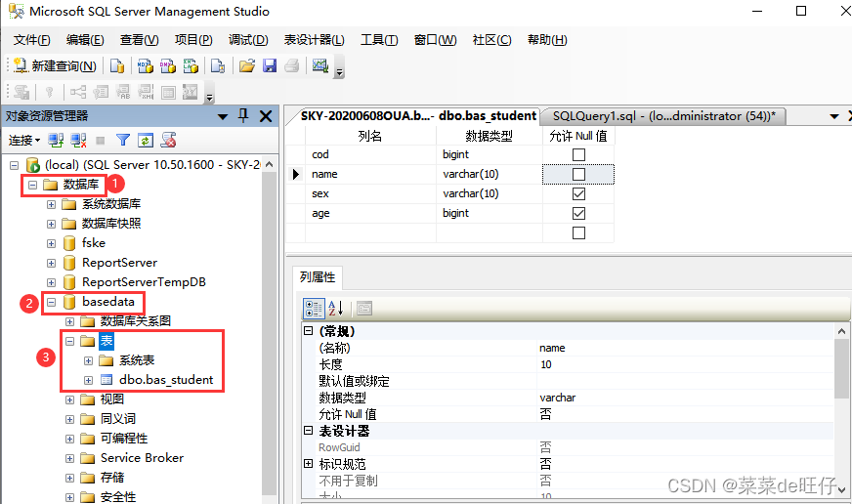Toggle Allow Null checkbox in empty row

pos(578,233)
